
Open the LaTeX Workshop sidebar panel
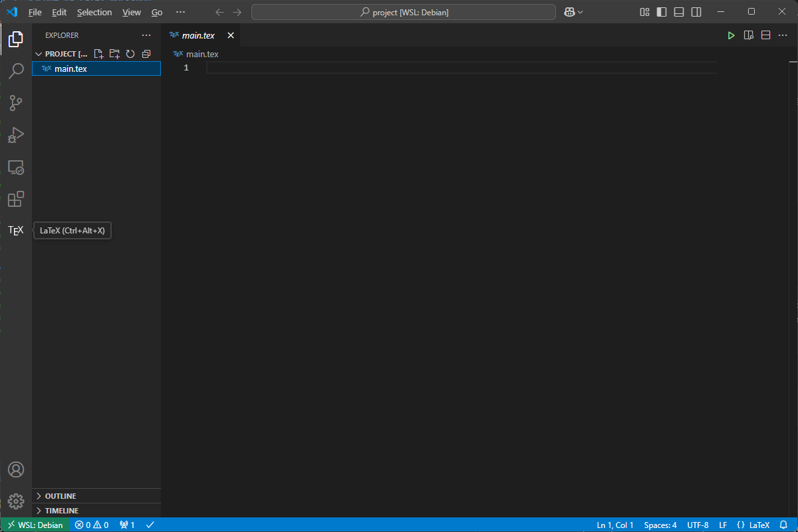(x=15, y=230)
